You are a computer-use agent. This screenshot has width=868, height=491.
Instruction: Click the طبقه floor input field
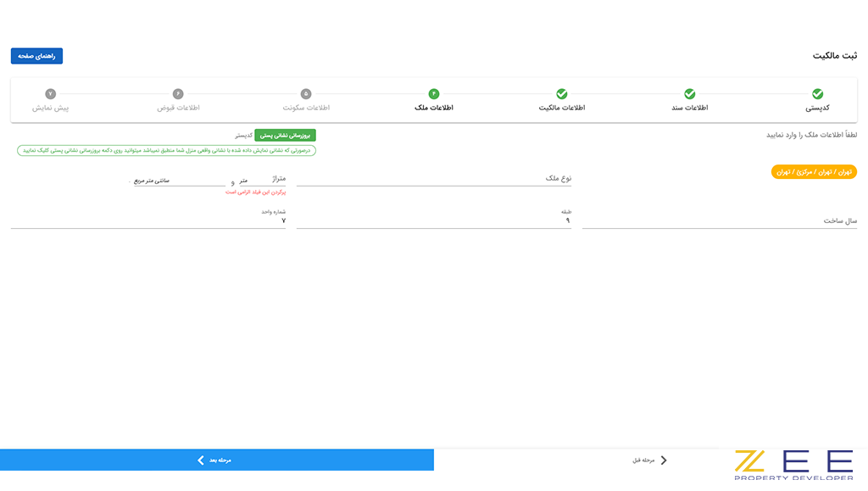pyautogui.click(x=433, y=220)
